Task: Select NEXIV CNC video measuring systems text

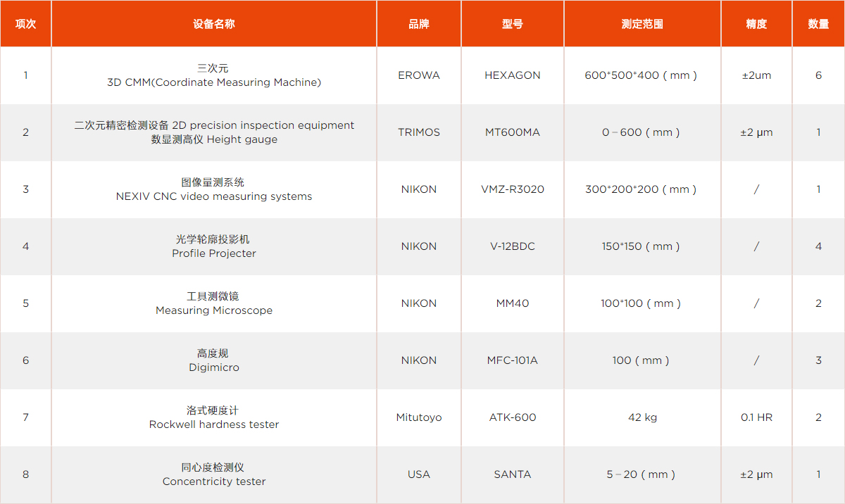Action: (x=214, y=196)
